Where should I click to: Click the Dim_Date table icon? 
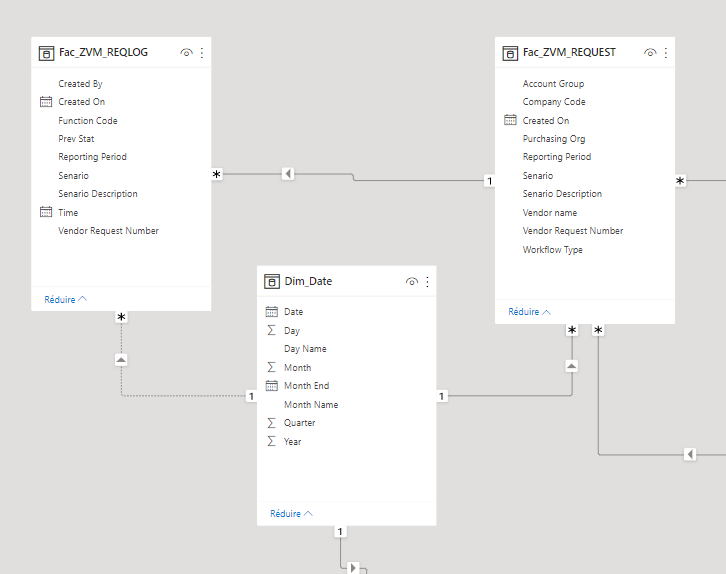272,281
